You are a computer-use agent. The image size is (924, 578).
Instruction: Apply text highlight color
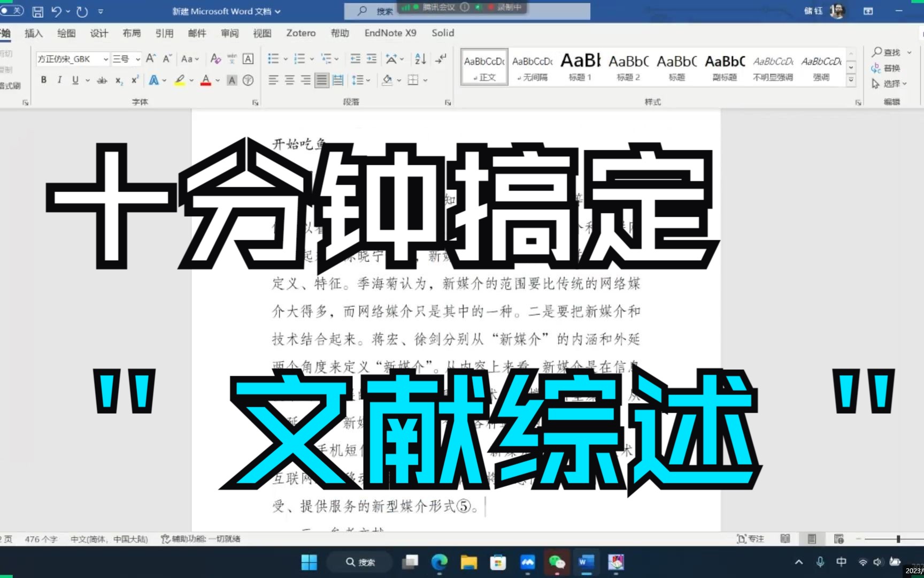[x=180, y=80]
